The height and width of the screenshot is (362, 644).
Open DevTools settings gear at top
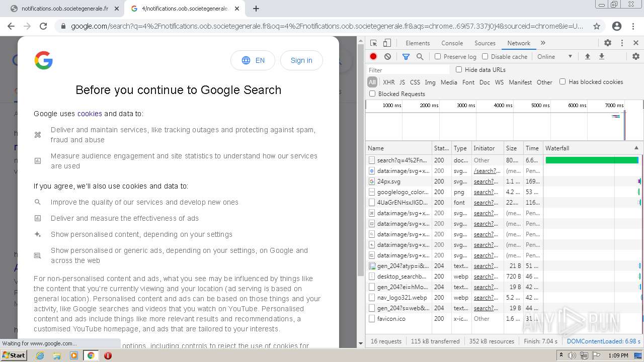608,43
